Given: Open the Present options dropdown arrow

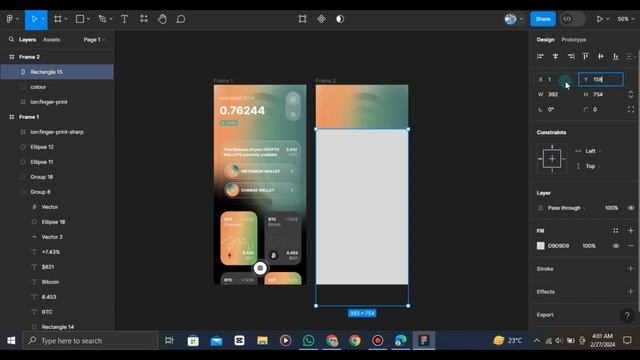Looking at the screenshot, I should tap(608, 19).
